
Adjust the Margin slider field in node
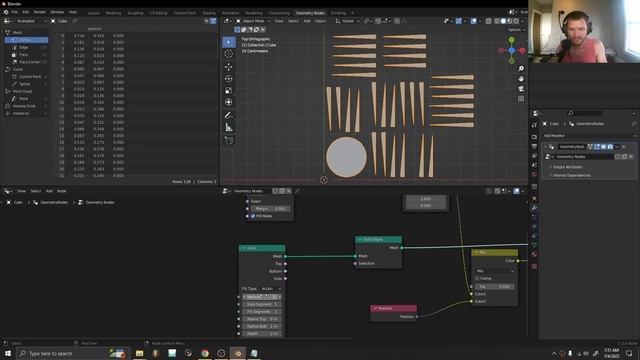point(270,209)
